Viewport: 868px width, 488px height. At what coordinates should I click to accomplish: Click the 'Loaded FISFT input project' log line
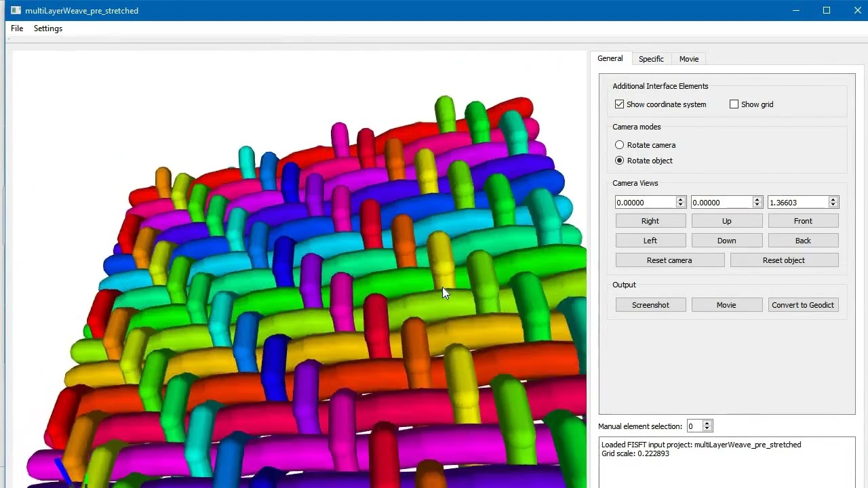[701, 445]
